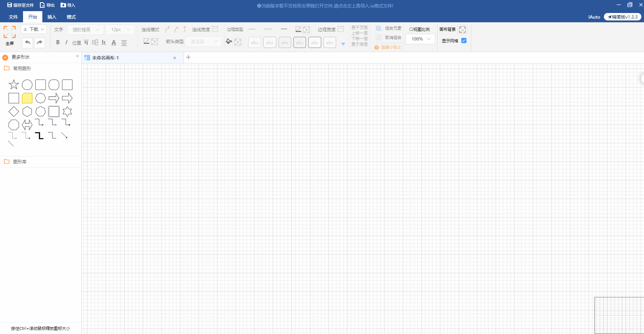The image size is (644, 334).
Task: Toggle bold text formatting
Action: coord(58,42)
